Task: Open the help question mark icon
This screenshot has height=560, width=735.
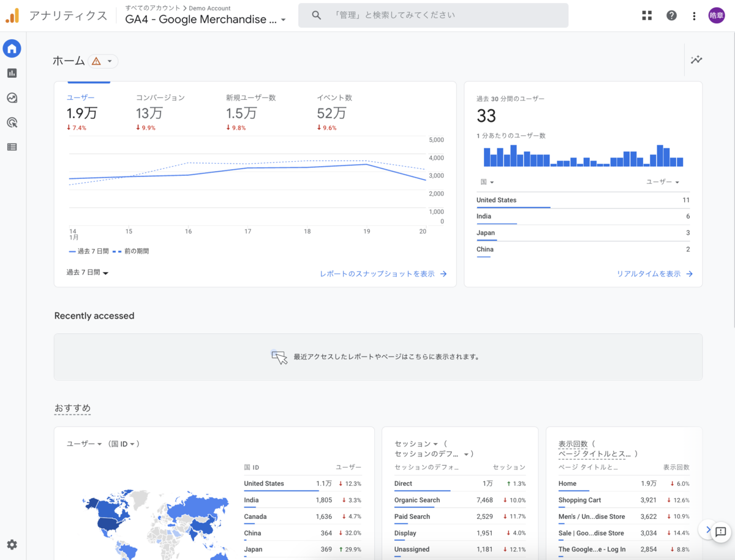Action: 671,15
